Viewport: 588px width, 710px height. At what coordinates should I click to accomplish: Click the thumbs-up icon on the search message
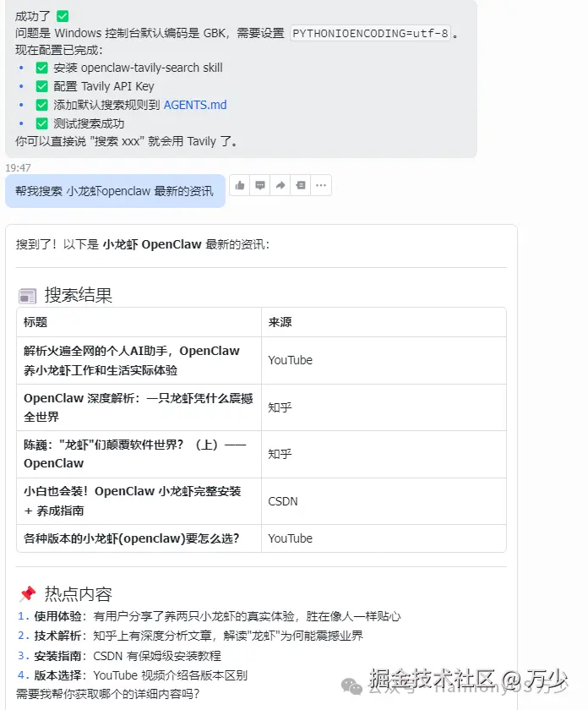(240, 185)
